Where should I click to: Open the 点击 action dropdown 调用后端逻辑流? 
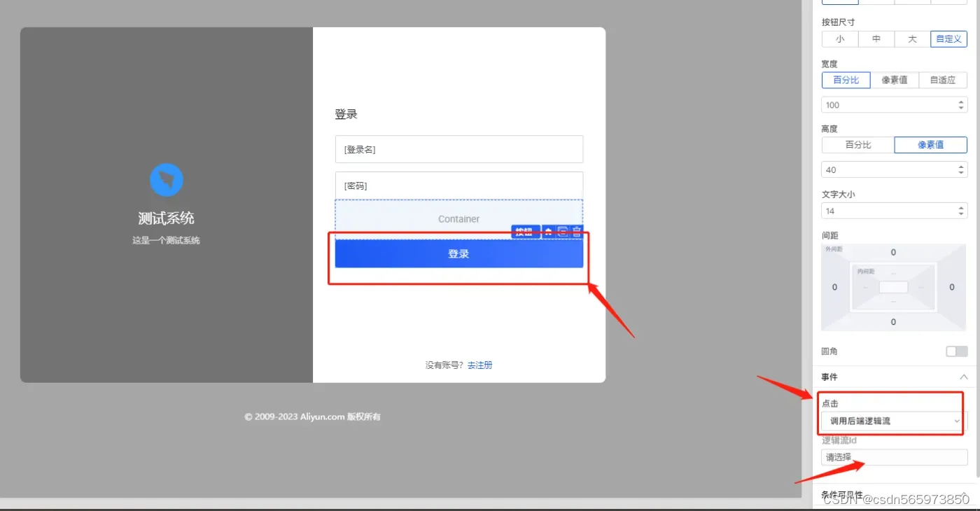[893, 421]
